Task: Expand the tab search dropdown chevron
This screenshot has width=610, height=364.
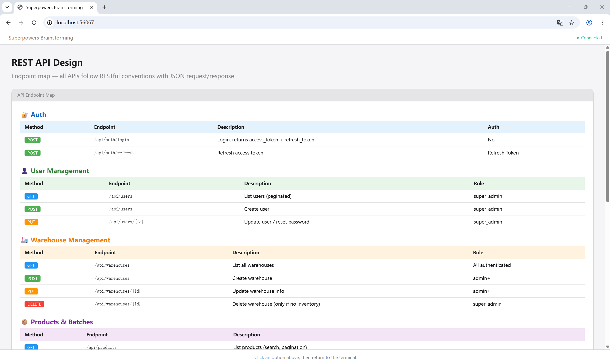Action: tap(7, 7)
